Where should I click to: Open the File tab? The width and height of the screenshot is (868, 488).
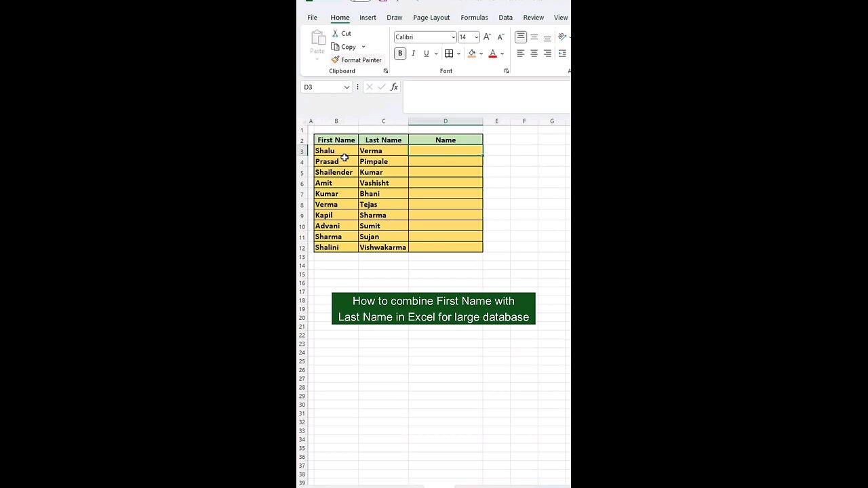(x=312, y=18)
